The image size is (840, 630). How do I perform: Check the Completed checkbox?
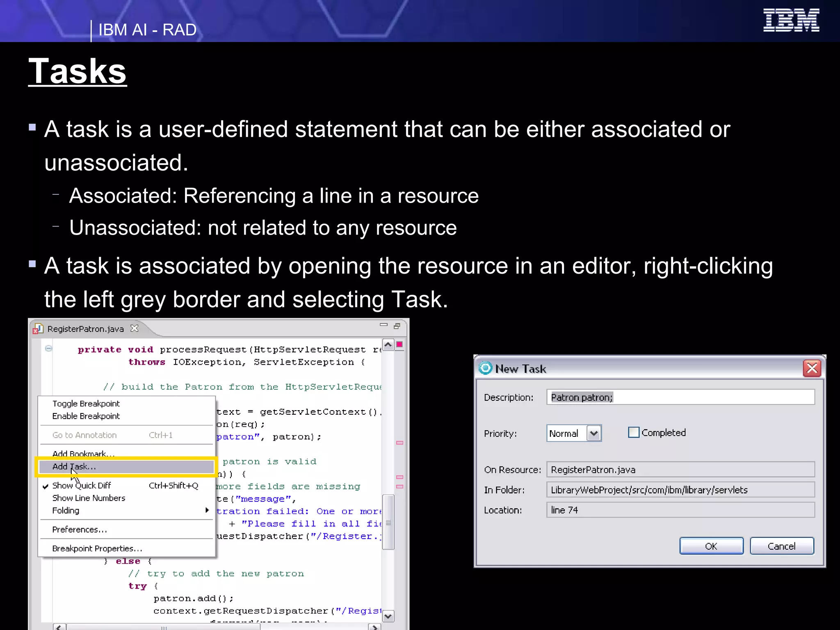tap(634, 432)
